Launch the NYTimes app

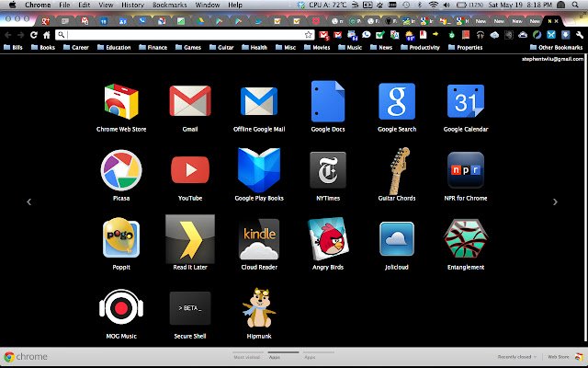[328, 170]
